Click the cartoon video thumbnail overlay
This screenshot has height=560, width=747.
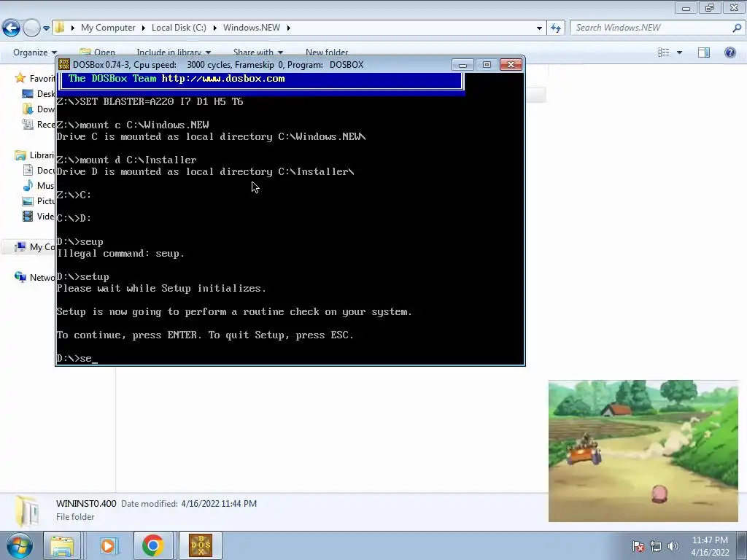pos(643,451)
